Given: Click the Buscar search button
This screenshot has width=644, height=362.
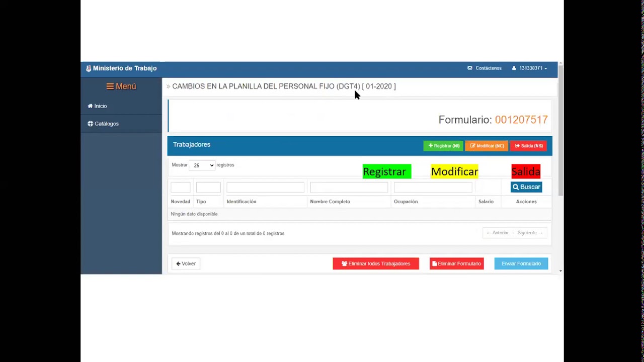Looking at the screenshot, I should point(526,187).
